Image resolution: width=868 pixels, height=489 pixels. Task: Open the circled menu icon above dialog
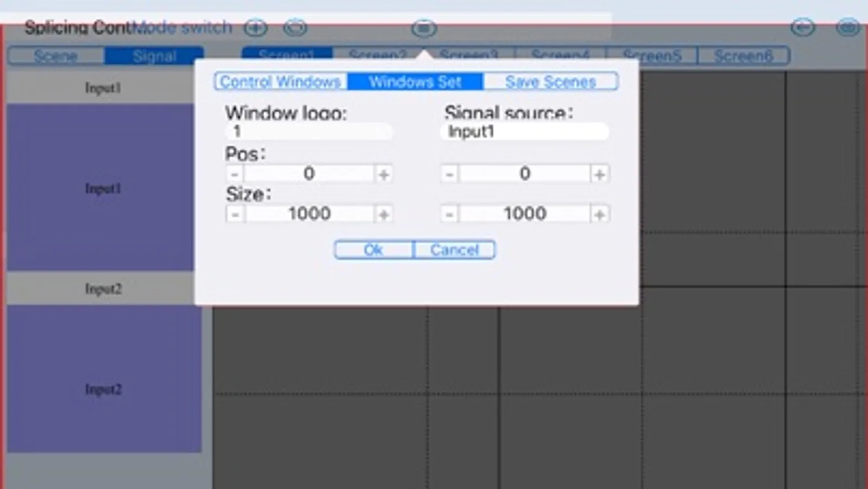tap(424, 28)
